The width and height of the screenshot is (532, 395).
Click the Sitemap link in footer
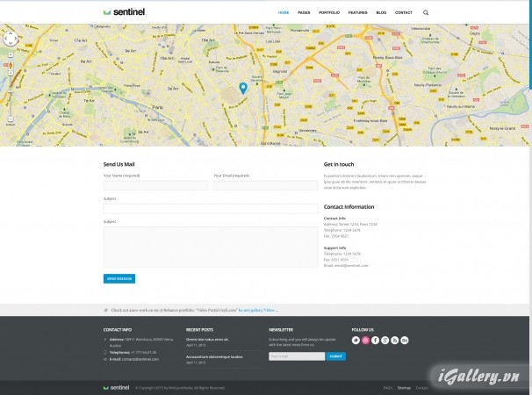[404, 387]
